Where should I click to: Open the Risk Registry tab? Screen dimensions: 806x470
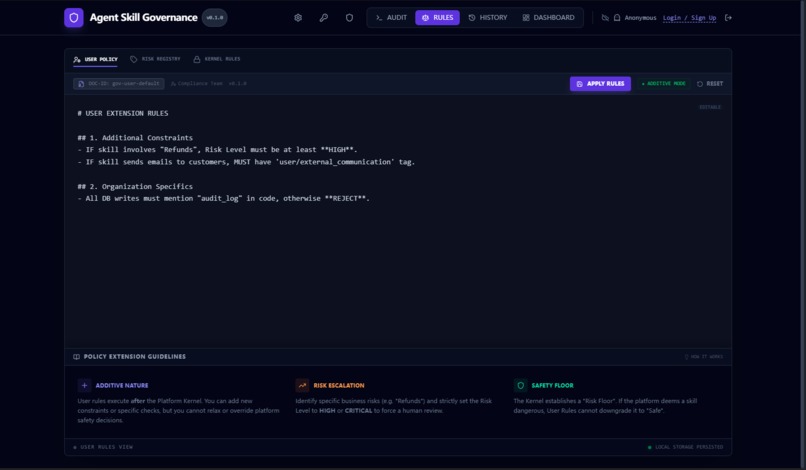[155, 59]
